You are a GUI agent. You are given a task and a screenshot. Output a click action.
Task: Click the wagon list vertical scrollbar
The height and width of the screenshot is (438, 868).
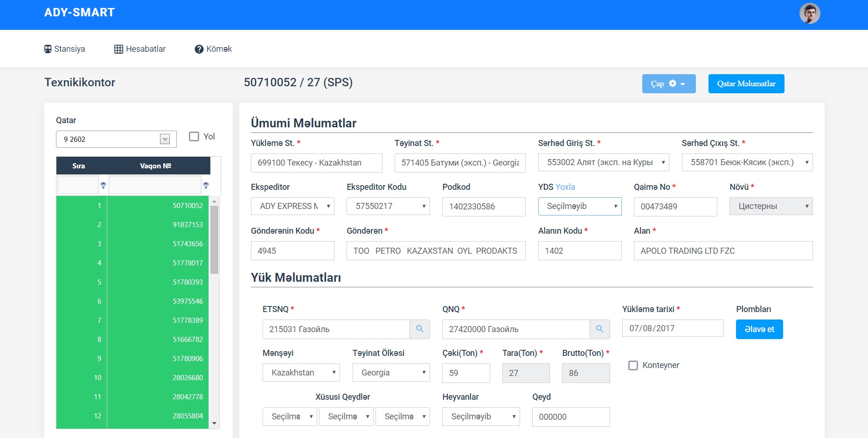(214, 240)
